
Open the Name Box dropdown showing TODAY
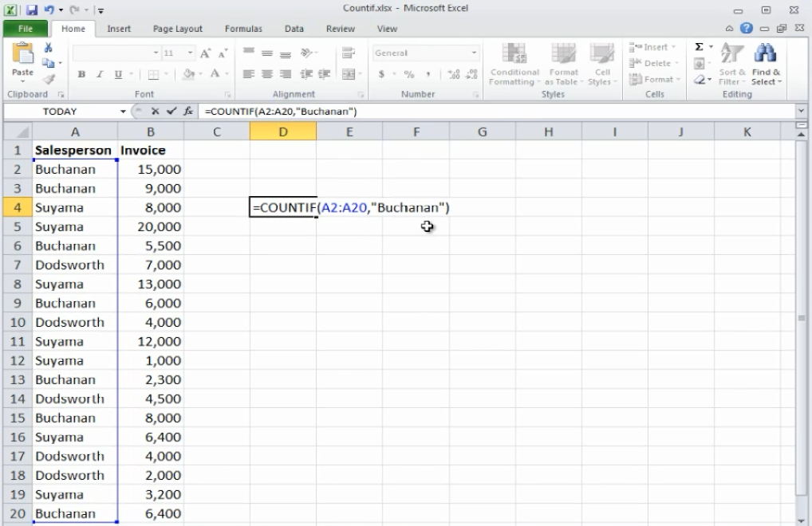tap(123, 112)
